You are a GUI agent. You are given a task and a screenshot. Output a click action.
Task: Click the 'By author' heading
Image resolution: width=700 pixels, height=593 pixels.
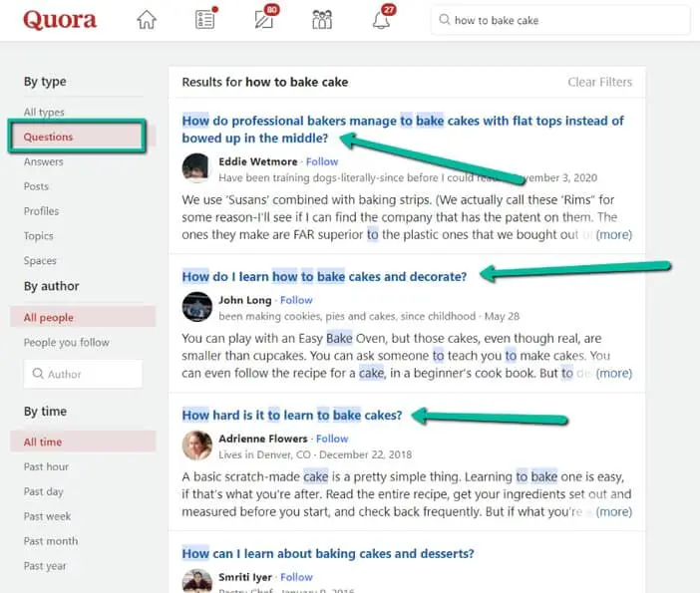coord(51,286)
